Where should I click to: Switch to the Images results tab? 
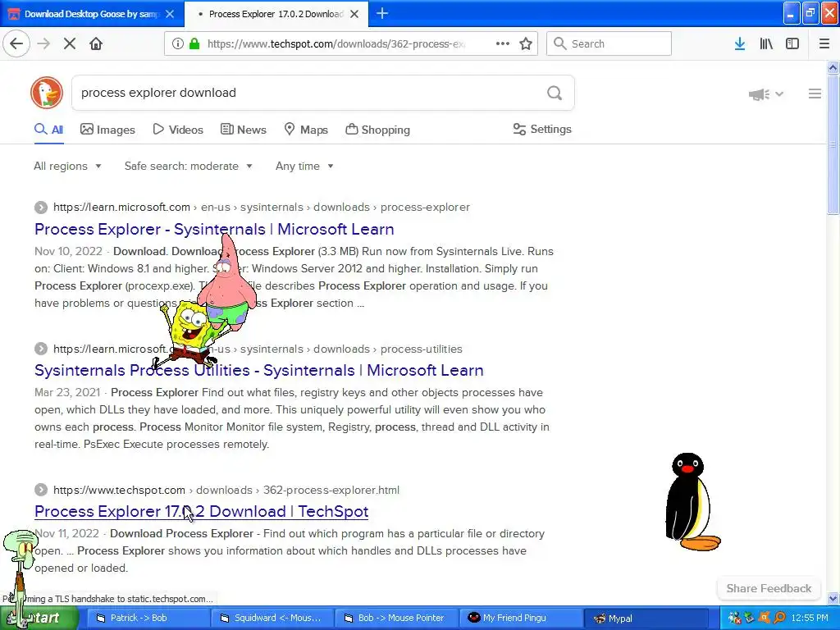[107, 130]
